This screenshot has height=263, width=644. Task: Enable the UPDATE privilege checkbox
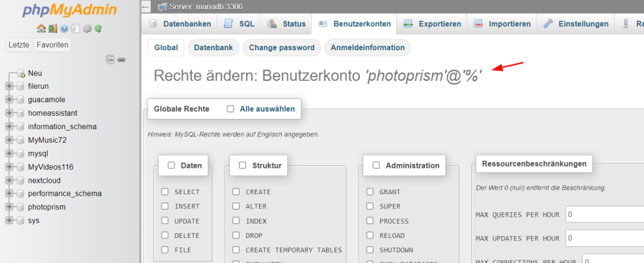[x=165, y=221]
